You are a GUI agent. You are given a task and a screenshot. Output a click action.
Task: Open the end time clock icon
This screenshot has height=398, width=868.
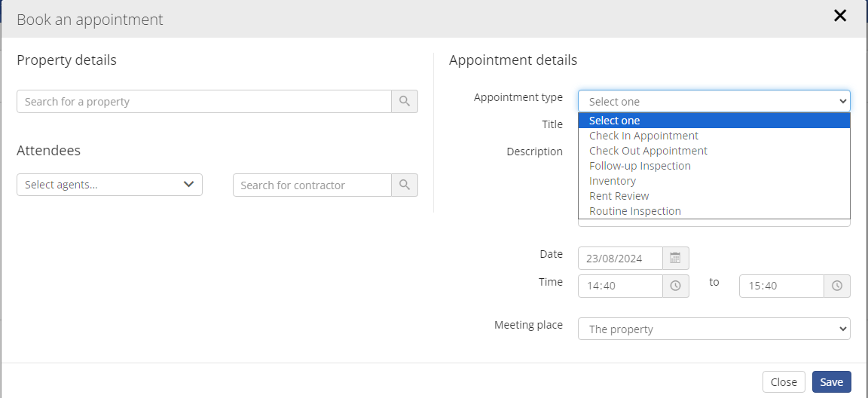coord(837,286)
